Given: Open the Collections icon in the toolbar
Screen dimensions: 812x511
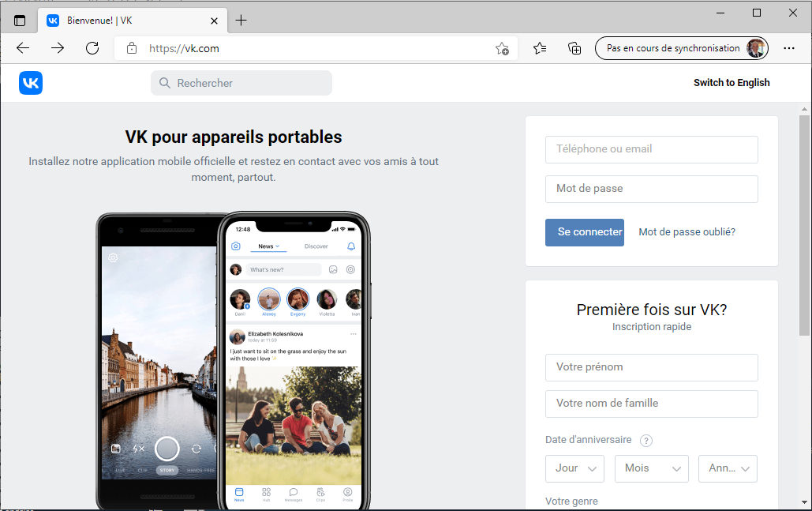Looking at the screenshot, I should point(574,48).
